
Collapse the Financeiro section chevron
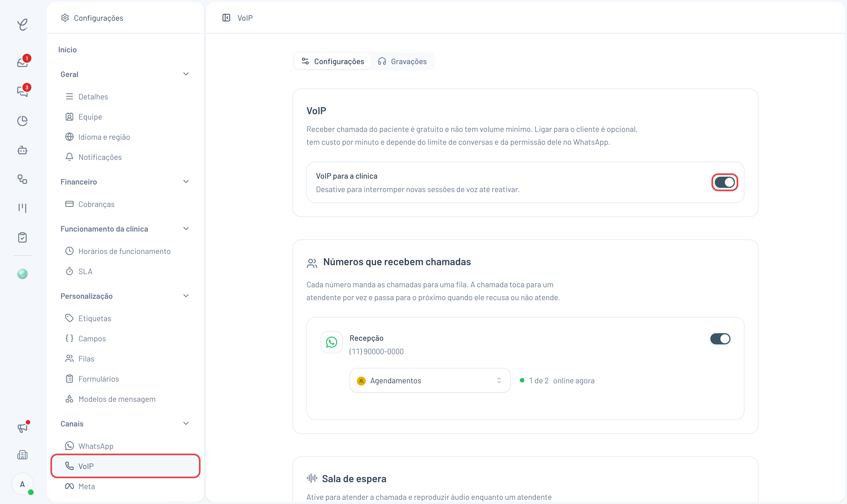[x=186, y=181]
